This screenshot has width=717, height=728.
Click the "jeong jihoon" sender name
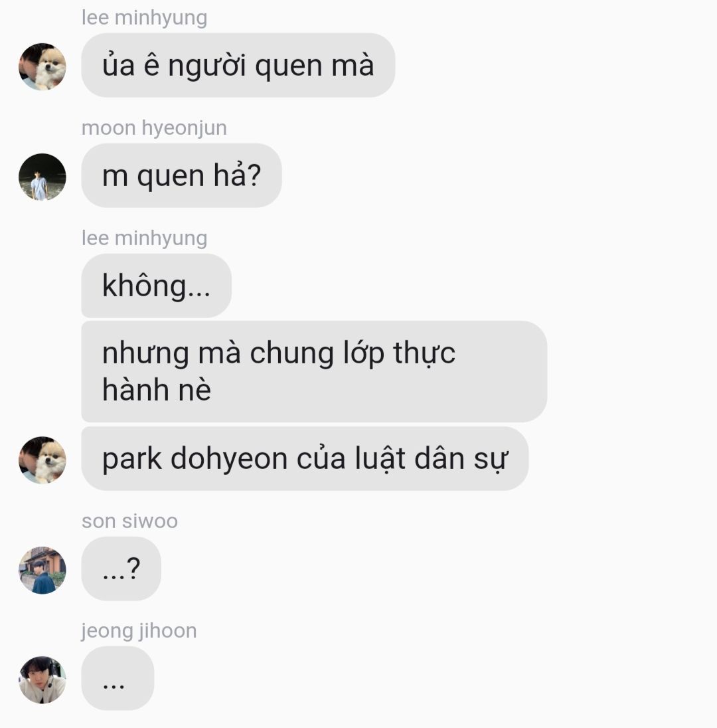pos(139,632)
